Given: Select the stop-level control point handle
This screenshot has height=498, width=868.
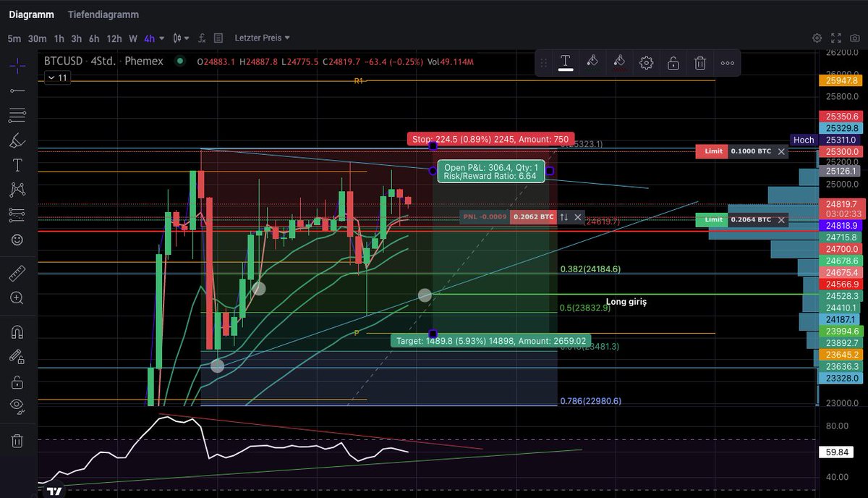Looking at the screenshot, I should click(x=433, y=145).
